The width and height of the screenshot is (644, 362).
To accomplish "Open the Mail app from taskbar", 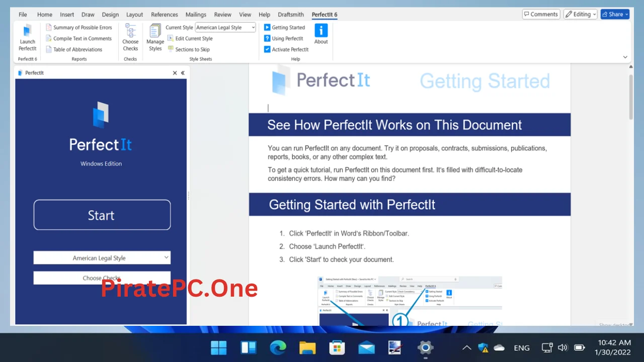I will (366, 347).
